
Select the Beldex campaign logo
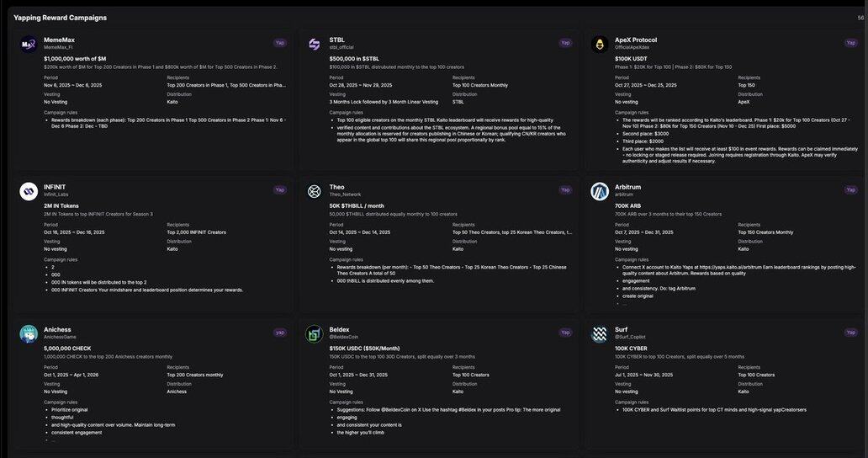pyautogui.click(x=314, y=334)
